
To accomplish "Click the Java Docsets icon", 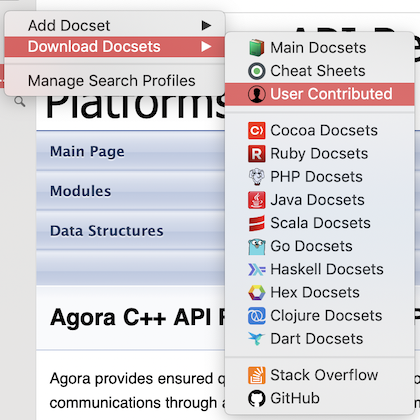I will (x=257, y=200).
